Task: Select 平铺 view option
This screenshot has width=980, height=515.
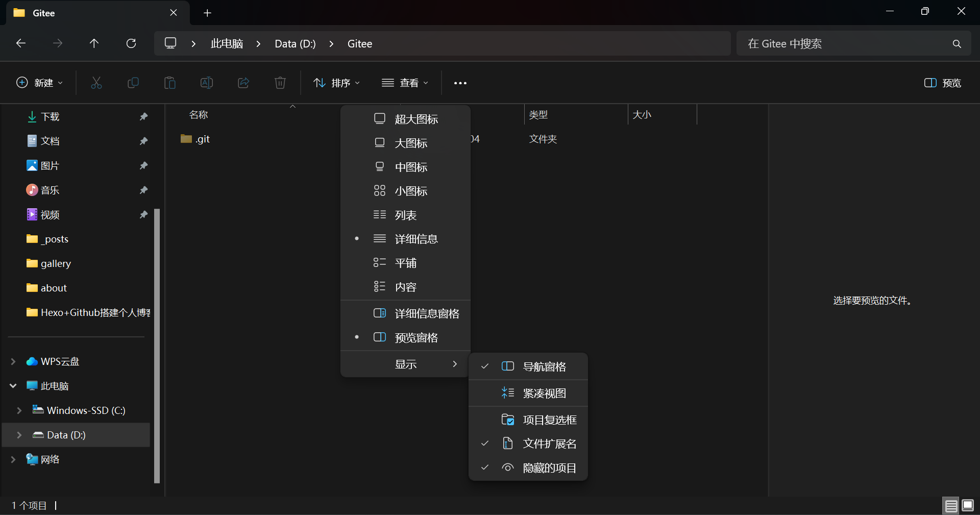Action: tap(405, 263)
